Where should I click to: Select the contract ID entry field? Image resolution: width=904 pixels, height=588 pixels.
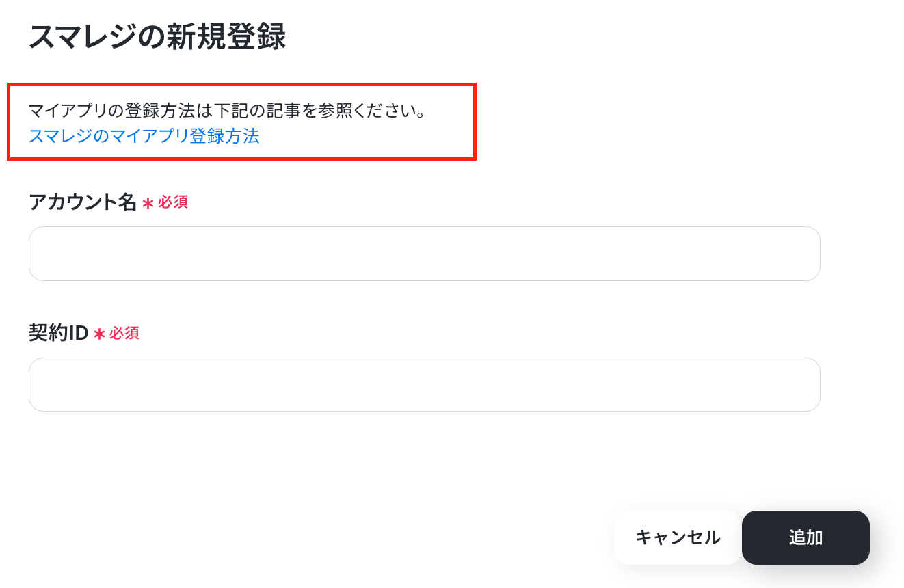[x=424, y=384]
